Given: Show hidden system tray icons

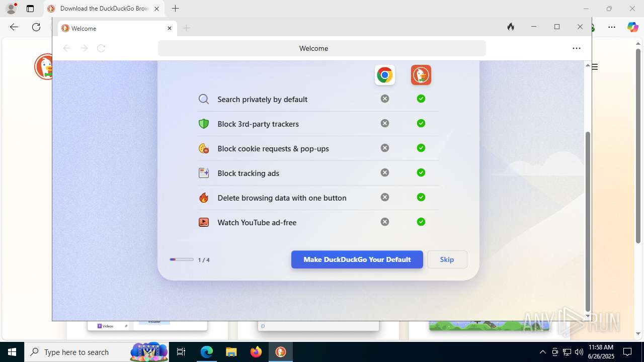Looking at the screenshot, I should point(542,352).
